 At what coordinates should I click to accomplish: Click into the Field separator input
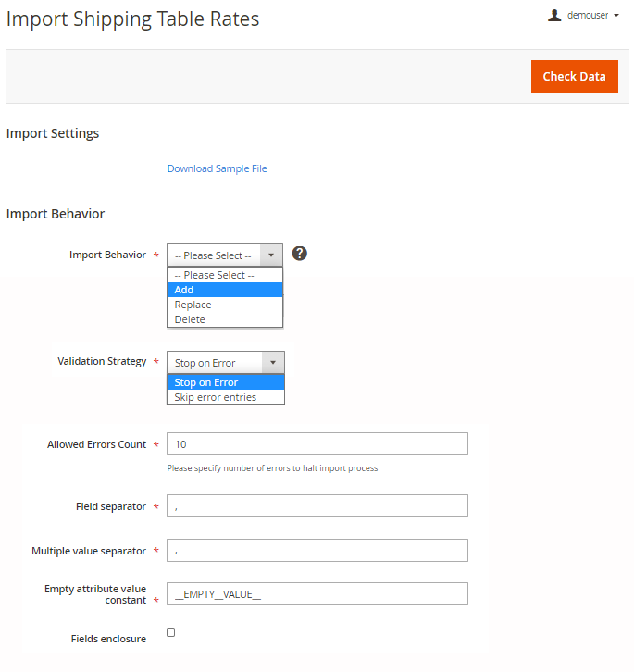[x=317, y=506]
